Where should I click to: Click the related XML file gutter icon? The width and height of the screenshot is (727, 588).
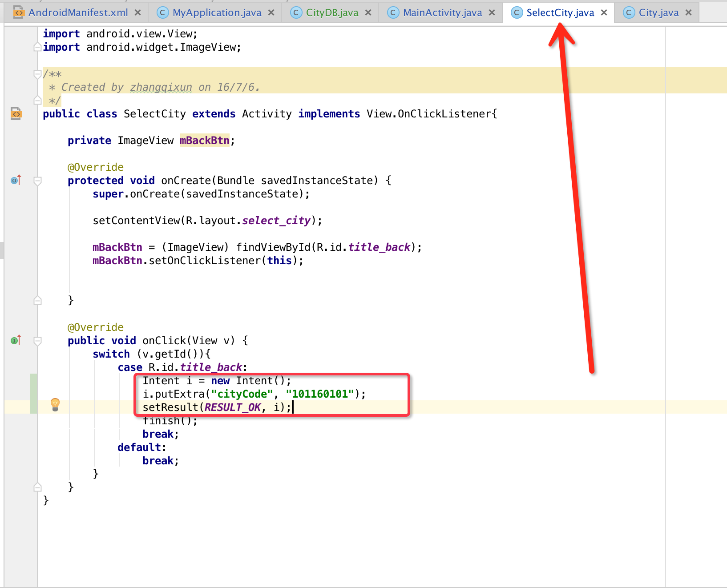point(16,113)
